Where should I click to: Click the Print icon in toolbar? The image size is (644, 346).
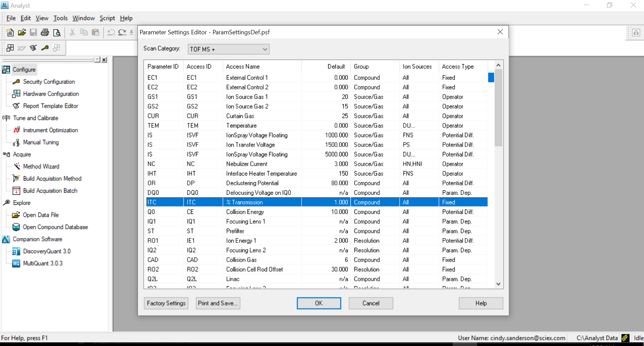pos(45,32)
